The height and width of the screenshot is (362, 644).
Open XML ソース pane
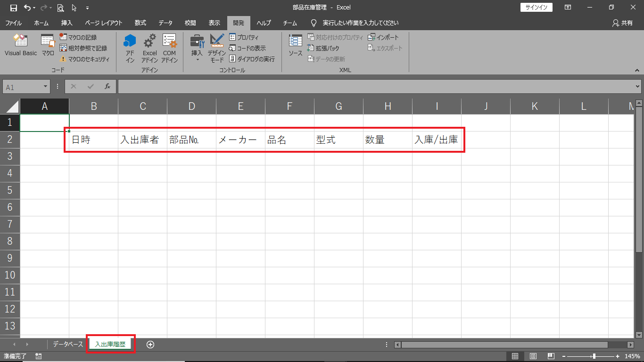tap(296, 46)
